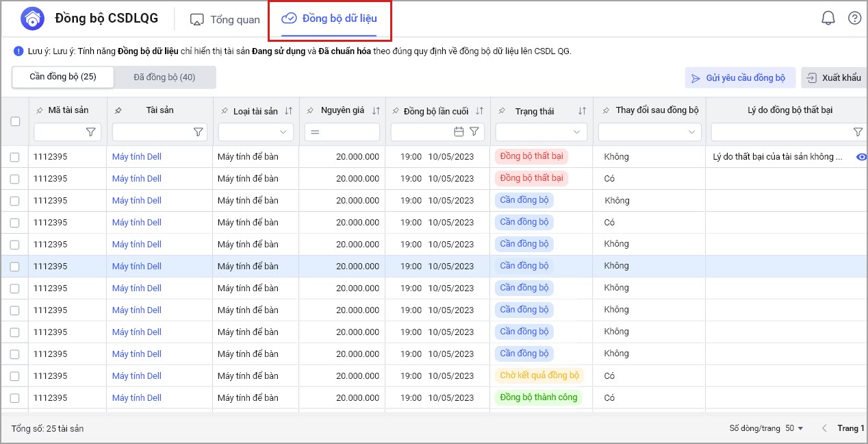Open the Trạng thái filter dropdown
This screenshot has width=868, height=444.
point(576,132)
